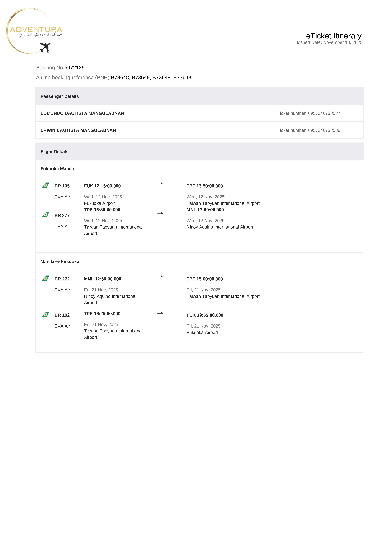
Task: Click the eTicket Itinerary title
Action: (x=333, y=36)
